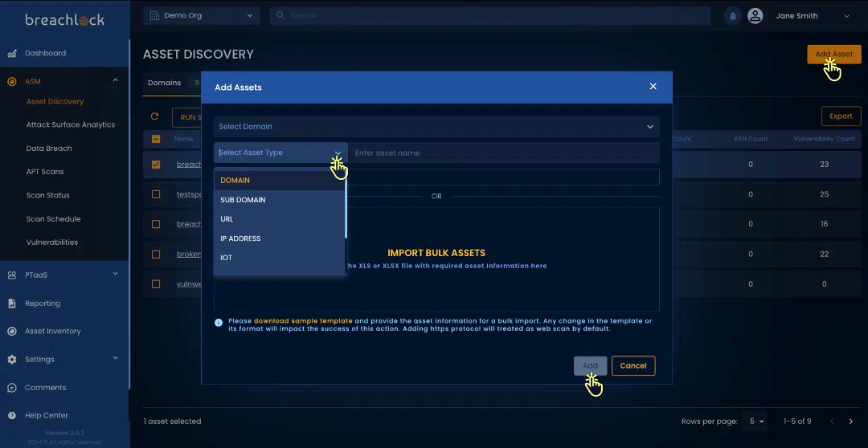Screen dimensions: 868x448
Task: Check the broken row checkbox
Action: (x=156, y=254)
